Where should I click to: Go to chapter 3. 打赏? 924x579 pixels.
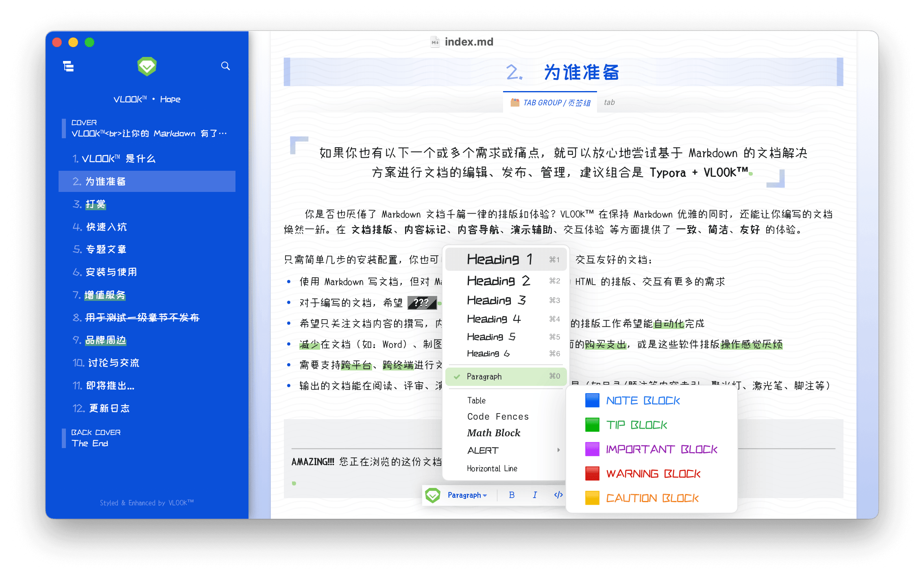tap(147, 204)
